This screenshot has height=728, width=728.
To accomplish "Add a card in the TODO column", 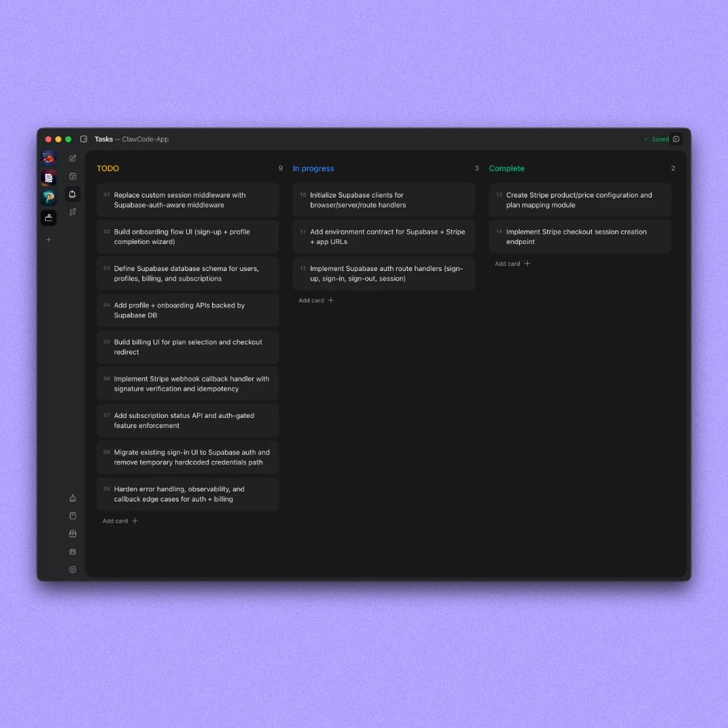I will (x=120, y=520).
